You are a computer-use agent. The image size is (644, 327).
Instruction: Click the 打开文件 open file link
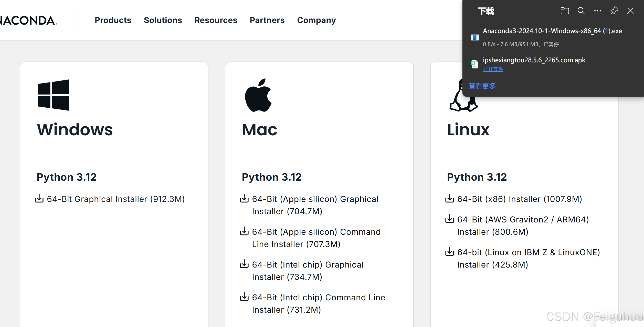pyautogui.click(x=493, y=69)
